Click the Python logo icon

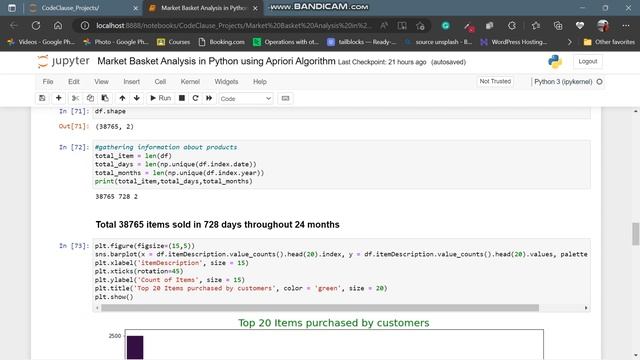[555, 62]
